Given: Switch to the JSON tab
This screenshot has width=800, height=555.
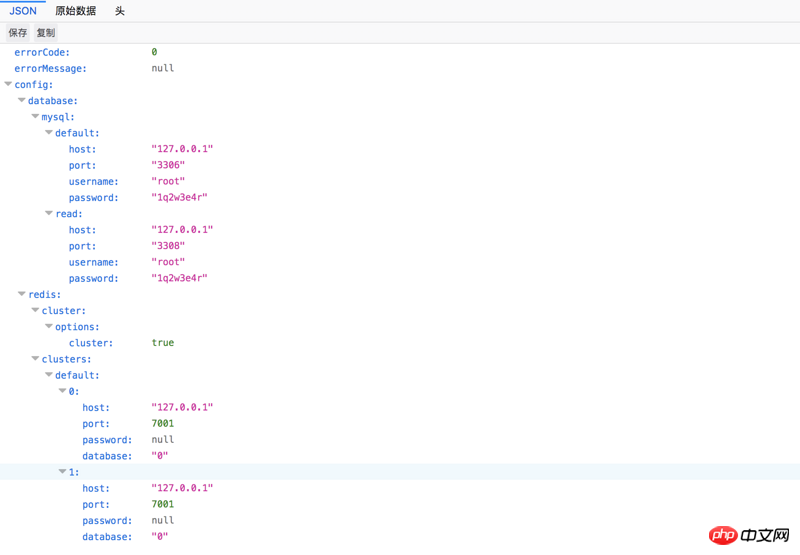Looking at the screenshot, I should [22, 11].
